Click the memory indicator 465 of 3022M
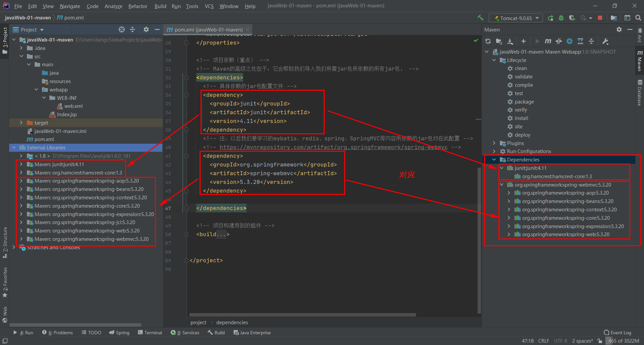The height and width of the screenshot is (345, 644). click(x=624, y=341)
